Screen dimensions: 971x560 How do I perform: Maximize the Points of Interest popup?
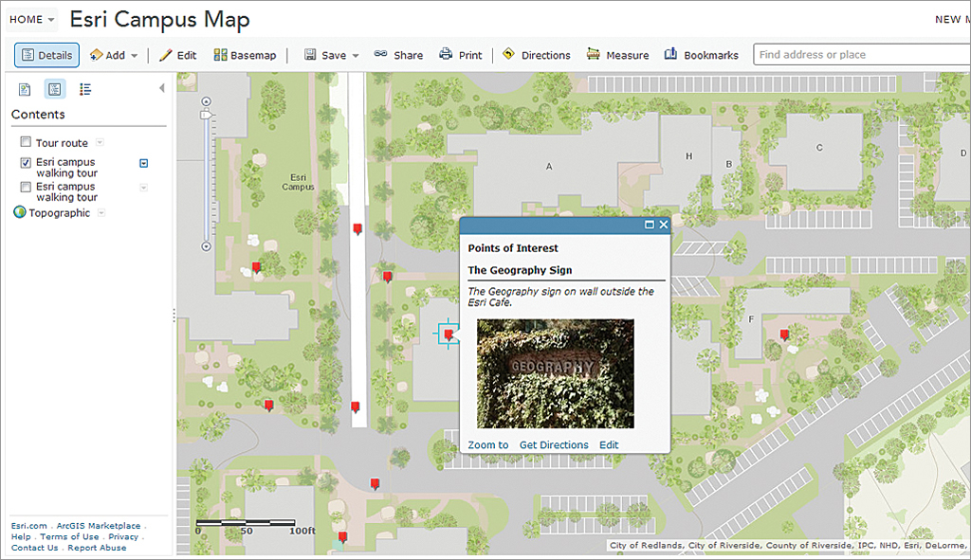650,225
